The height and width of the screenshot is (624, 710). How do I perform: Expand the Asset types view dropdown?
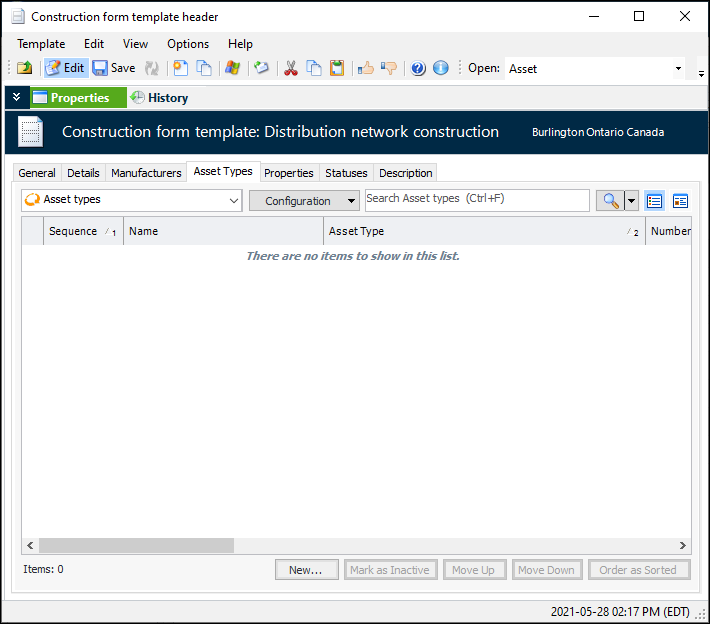point(234,200)
